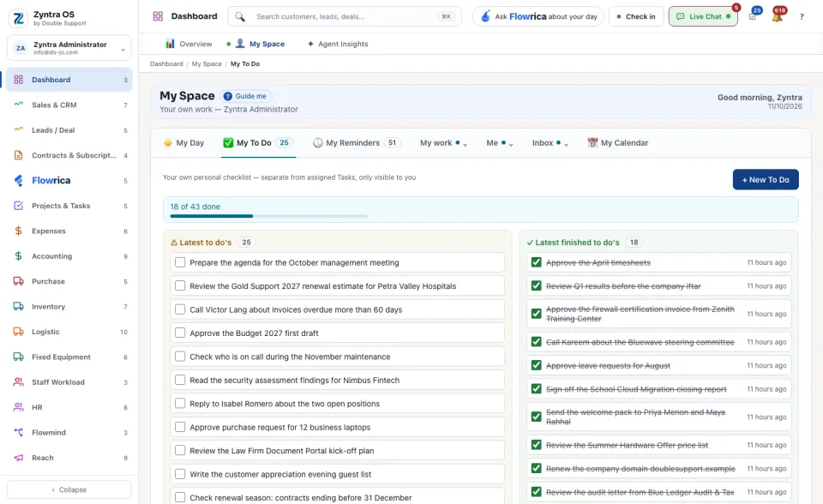Open the My Reminders tab
823x504 pixels.
click(x=357, y=143)
